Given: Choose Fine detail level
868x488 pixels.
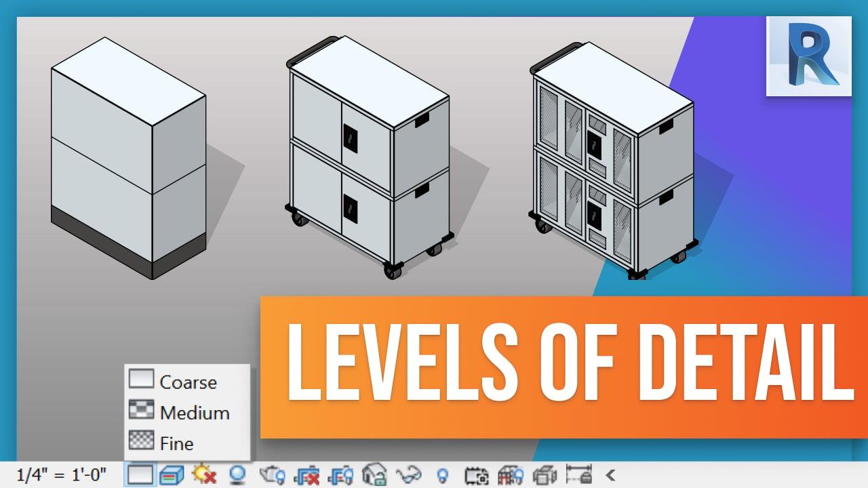Looking at the screenshot, I should tap(187, 443).
